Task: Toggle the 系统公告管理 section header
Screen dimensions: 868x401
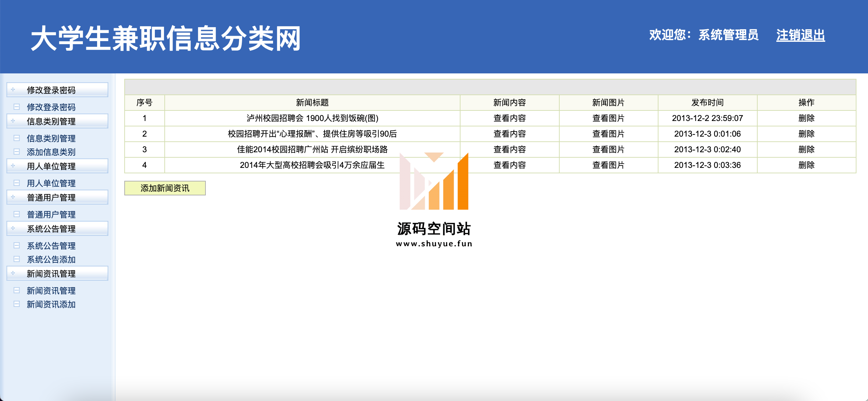Action: [57, 229]
